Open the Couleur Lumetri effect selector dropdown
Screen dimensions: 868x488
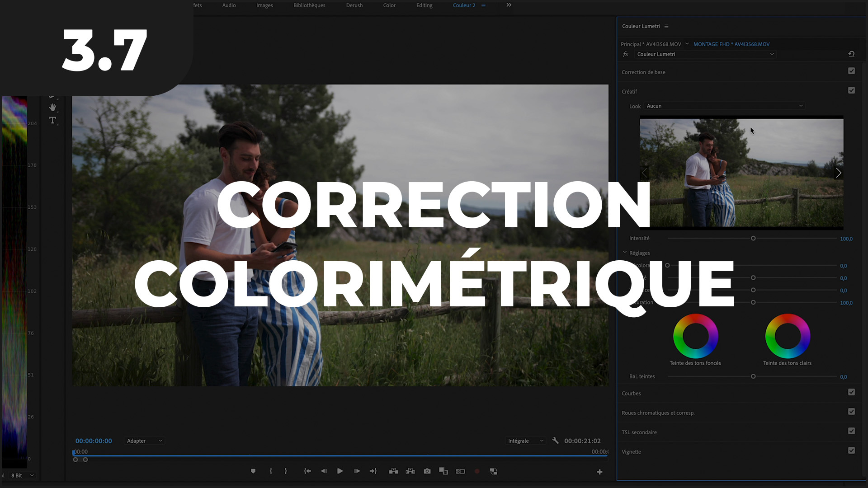click(x=705, y=54)
